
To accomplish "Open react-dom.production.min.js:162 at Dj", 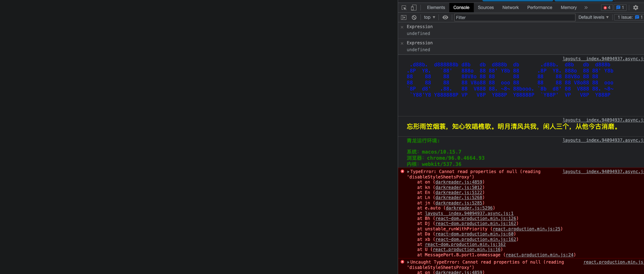I will [476, 224].
